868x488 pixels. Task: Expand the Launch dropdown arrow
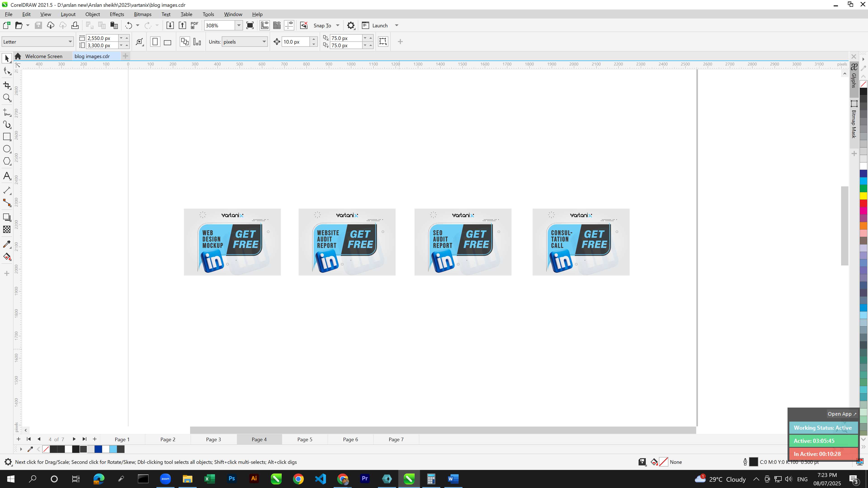point(397,25)
